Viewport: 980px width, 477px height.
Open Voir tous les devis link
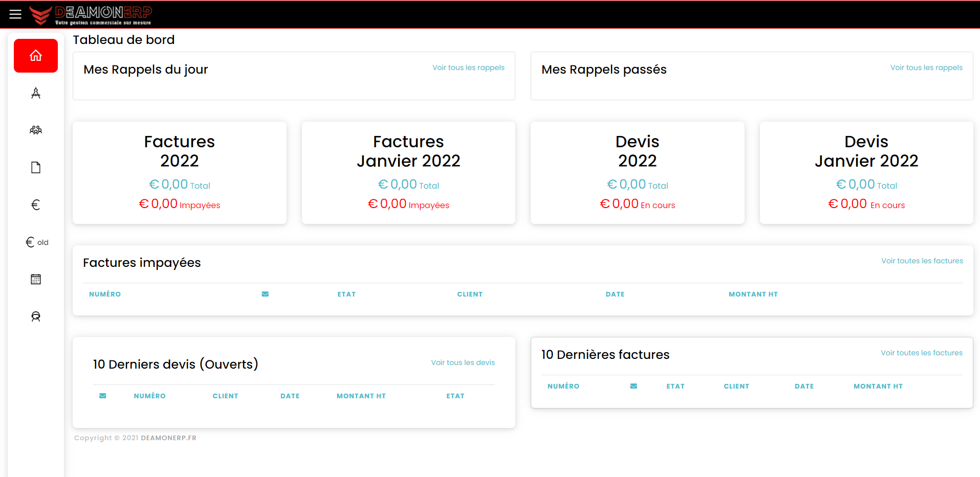pos(463,362)
